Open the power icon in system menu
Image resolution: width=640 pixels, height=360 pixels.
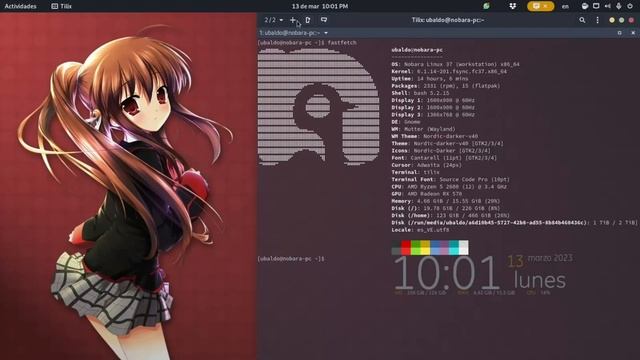pos(630,6)
